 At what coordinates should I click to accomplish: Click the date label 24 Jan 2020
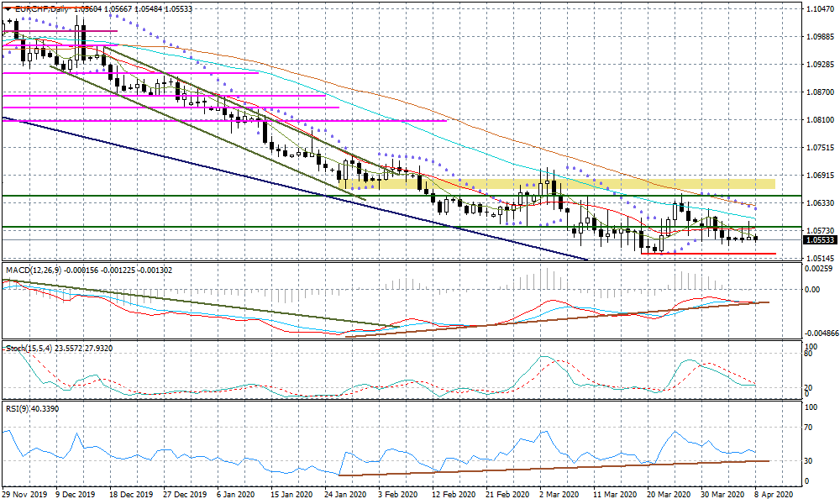346,495
